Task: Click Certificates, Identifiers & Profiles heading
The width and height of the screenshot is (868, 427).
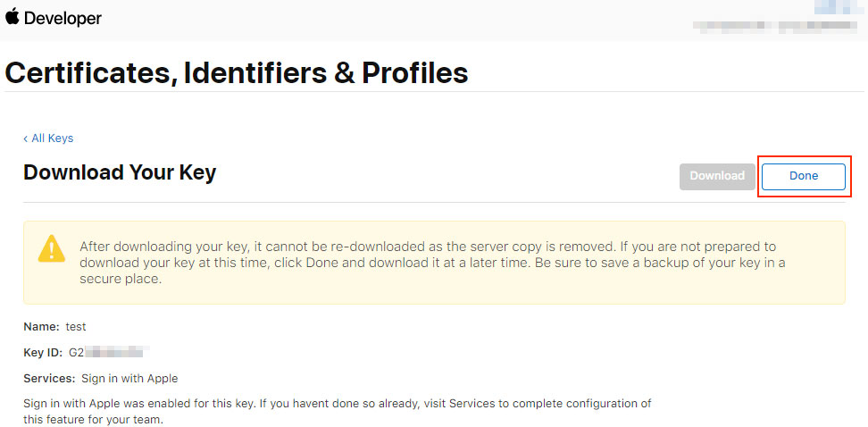Action: pyautogui.click(x=237, y=72)
